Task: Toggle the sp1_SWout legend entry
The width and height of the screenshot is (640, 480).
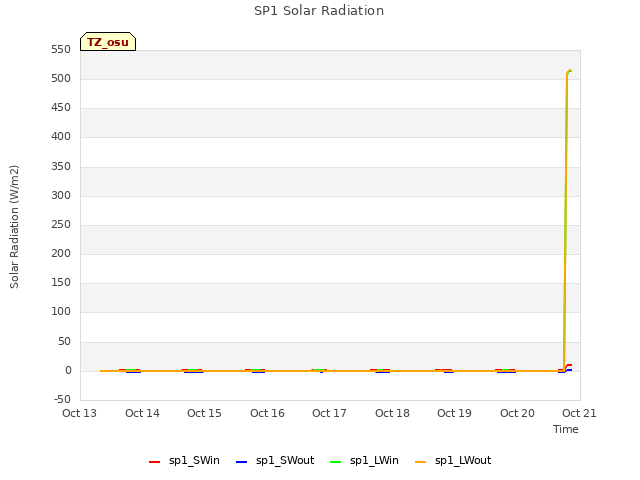Action: [x=275, y=460]
